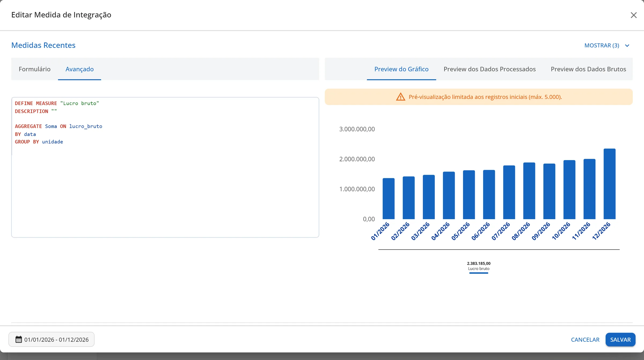Image resolution: width=644 pixels, height=360 pixels.
Task: Click the DESCRIPTION keyword in the editor
Action: click(x=31, y=111)
